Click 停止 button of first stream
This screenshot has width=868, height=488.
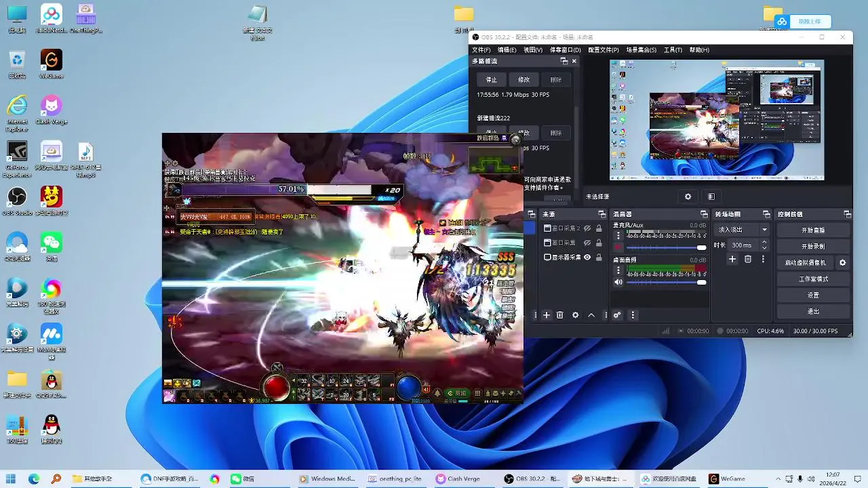(492, 79)
